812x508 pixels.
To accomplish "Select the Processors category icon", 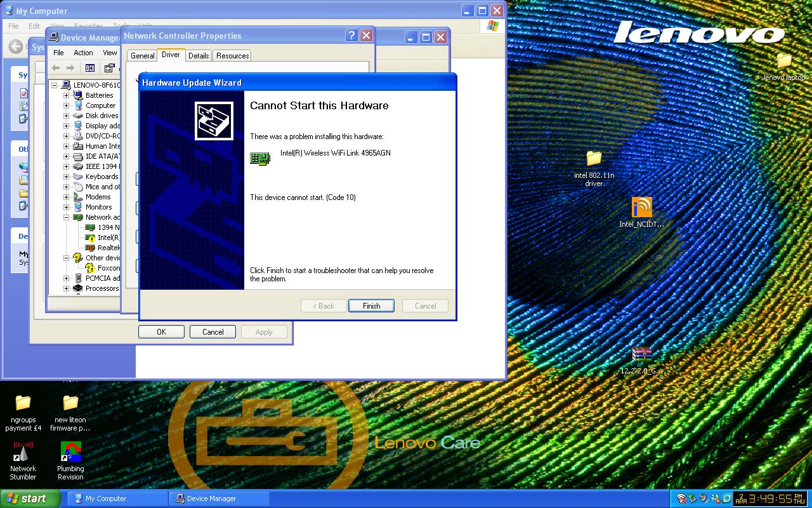I will [78, 288].
